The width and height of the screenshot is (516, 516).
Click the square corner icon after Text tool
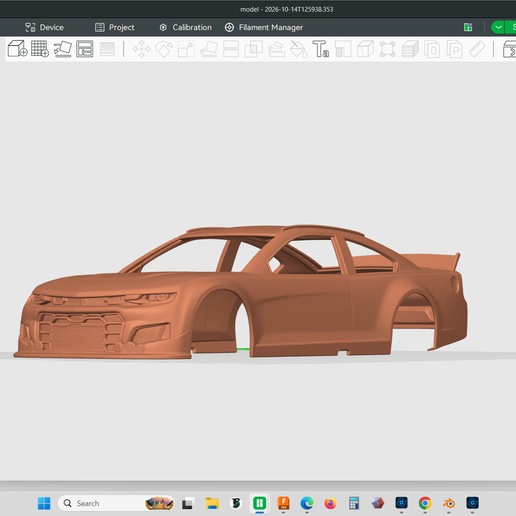[x=343, y=49]
